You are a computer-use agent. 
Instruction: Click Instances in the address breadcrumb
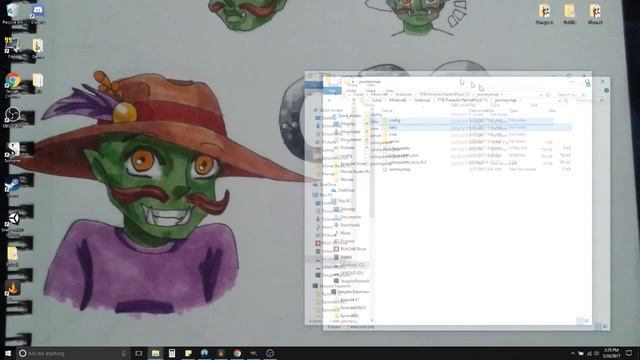pos(422,100)
